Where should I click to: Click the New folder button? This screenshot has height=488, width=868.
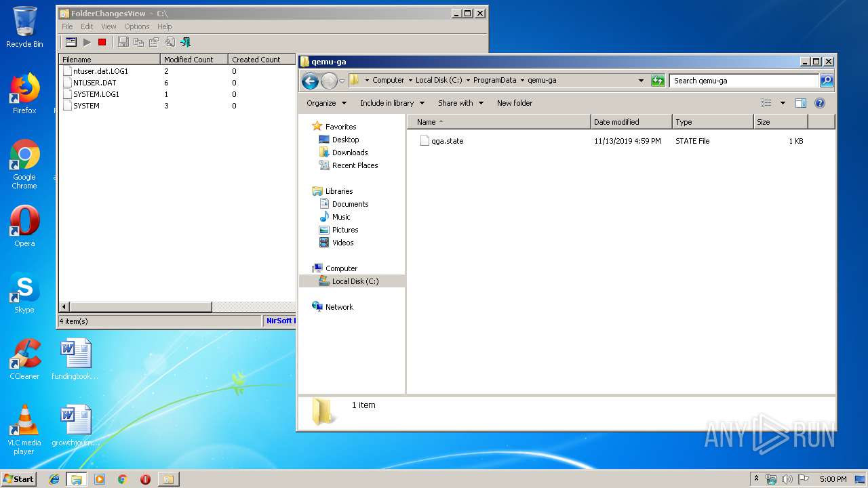pyautogui.click(x=515, y=103)
